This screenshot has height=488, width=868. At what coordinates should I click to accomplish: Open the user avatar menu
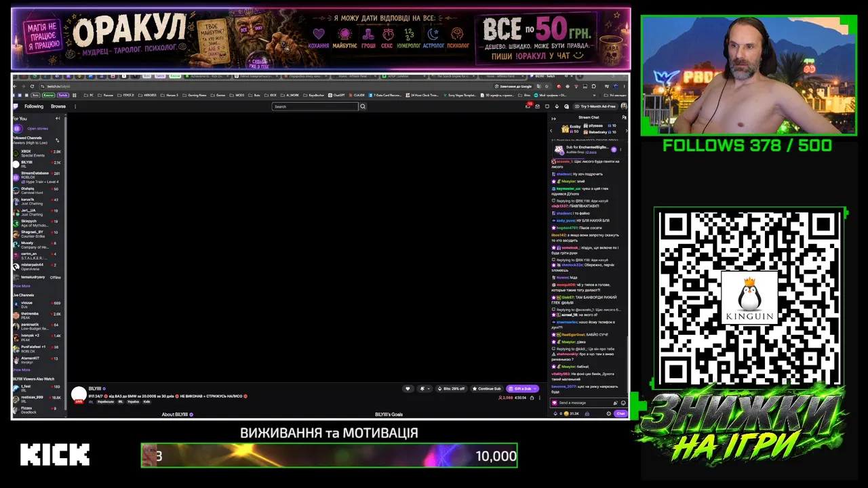click(x=624, y=106)
